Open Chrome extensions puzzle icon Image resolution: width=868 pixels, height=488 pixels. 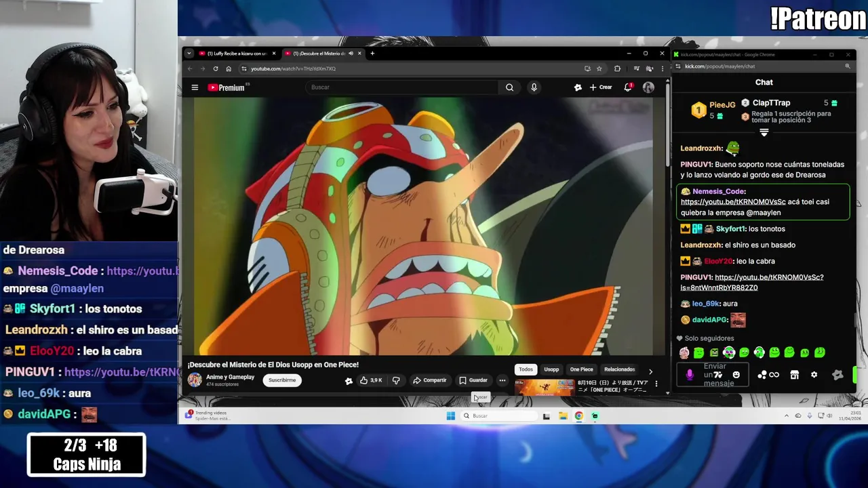point(617,68)
